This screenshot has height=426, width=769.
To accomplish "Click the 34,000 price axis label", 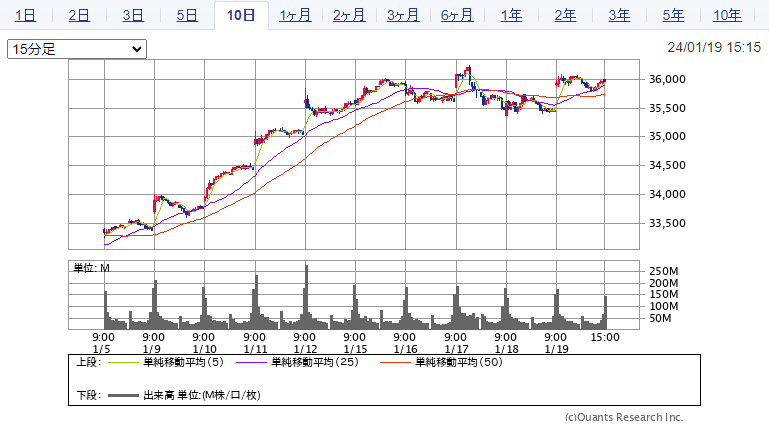I will (667, 194).
